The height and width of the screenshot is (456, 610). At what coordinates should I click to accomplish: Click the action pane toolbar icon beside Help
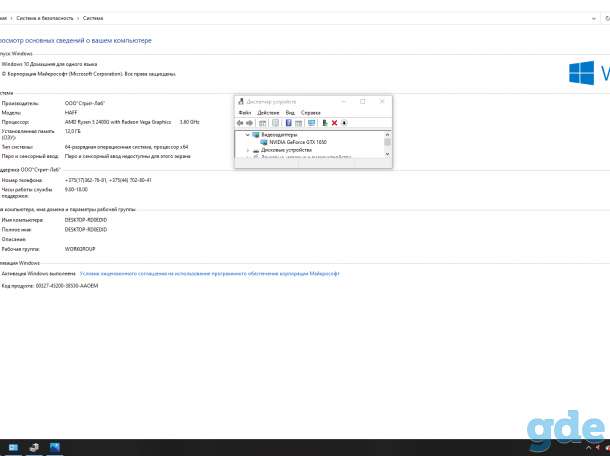pos(298,123)
